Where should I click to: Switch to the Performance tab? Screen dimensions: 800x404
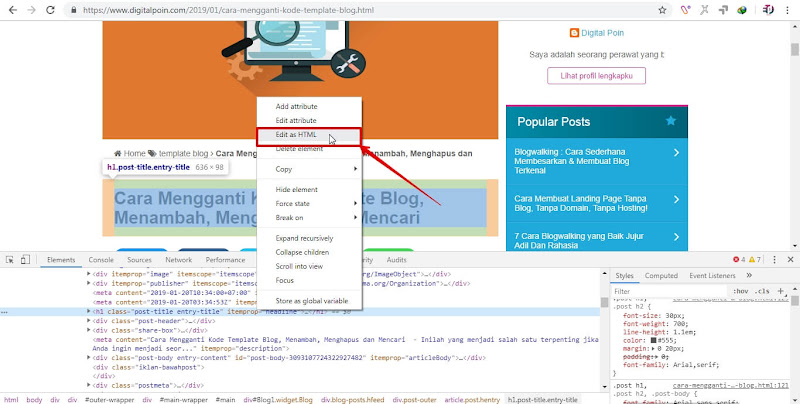click(x=226, y=260)
